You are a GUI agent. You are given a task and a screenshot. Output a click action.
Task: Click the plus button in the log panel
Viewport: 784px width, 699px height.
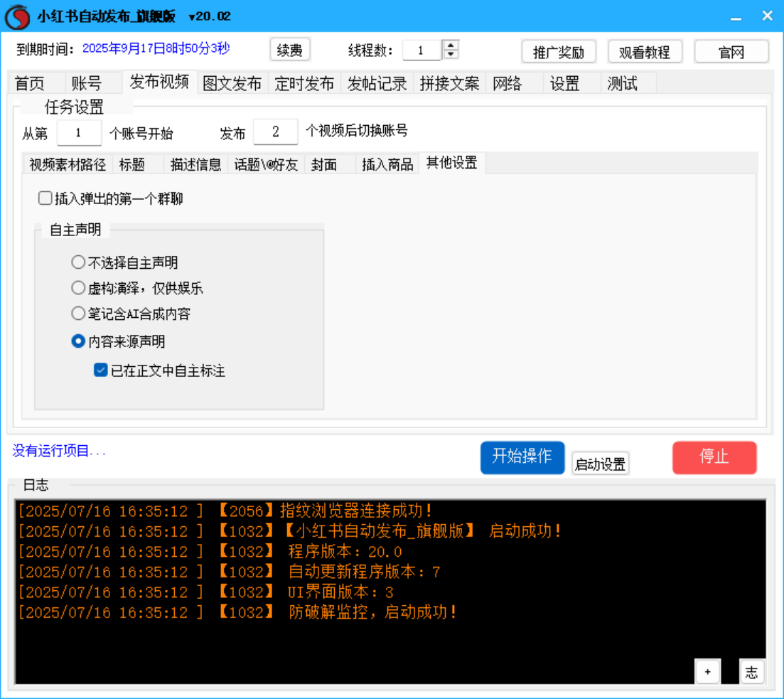click(x=707, y=671)
